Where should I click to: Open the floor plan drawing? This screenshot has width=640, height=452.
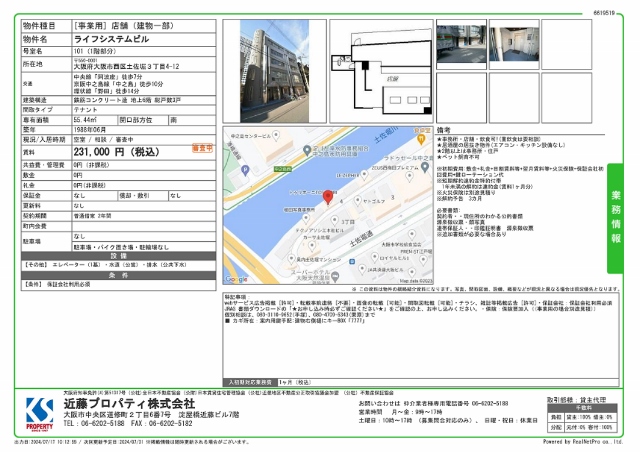point(381,71)
